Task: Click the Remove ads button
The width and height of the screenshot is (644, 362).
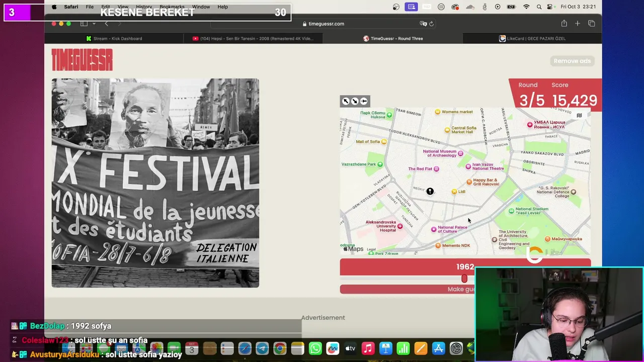Action: point(572,61)
